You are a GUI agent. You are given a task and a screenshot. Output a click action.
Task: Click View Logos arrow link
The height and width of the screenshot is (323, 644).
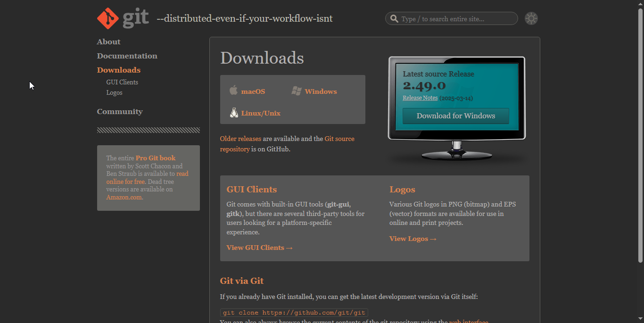coord(413,239)
